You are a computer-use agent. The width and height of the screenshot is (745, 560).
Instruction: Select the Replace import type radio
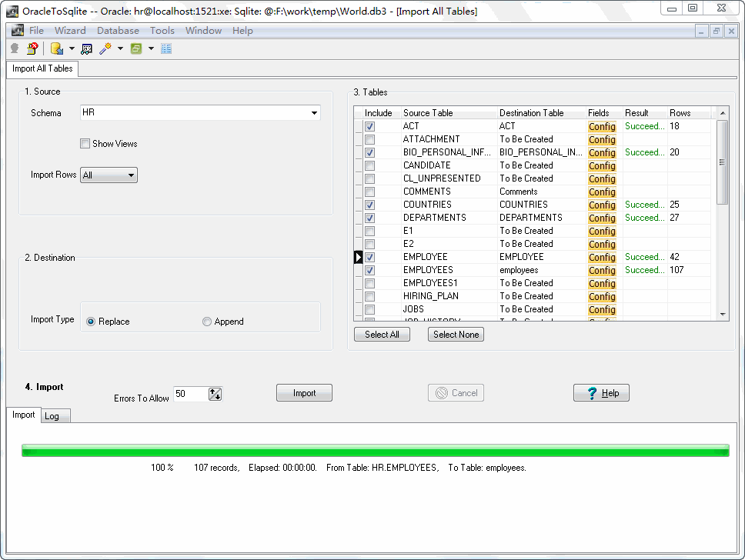pyautogui.click(x=91, y=322)
